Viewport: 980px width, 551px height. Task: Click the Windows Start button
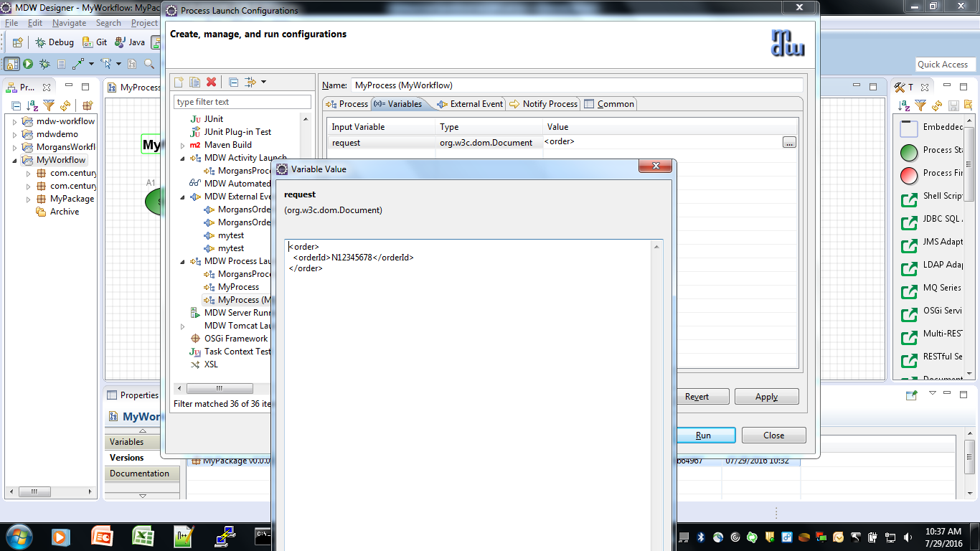click(18, 536)
